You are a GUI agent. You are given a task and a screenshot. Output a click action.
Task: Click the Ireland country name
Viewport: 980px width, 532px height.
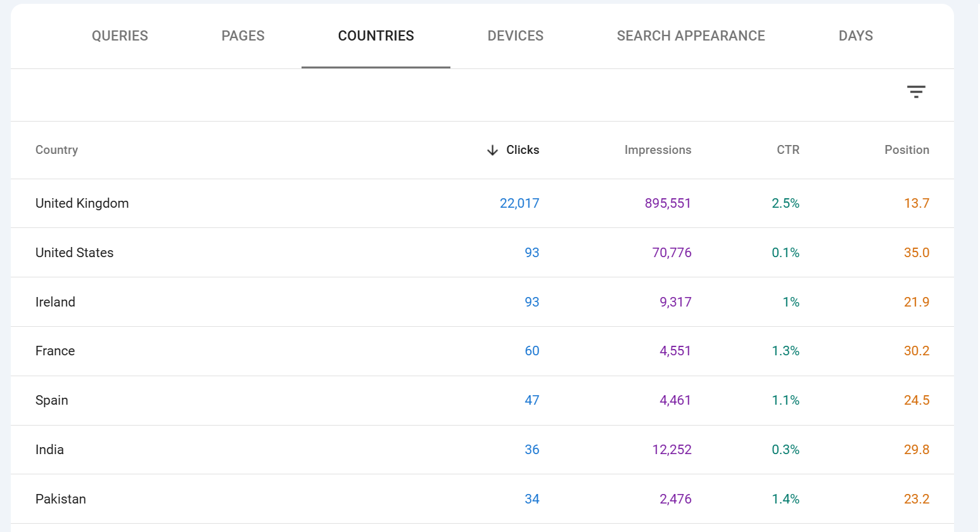pyautogui.click(x=55, y=302)
